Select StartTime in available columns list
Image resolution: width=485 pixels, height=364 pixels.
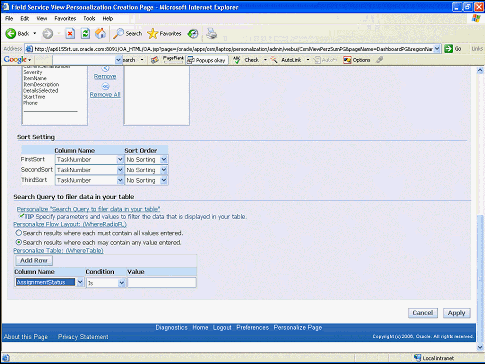click(34, 97)
